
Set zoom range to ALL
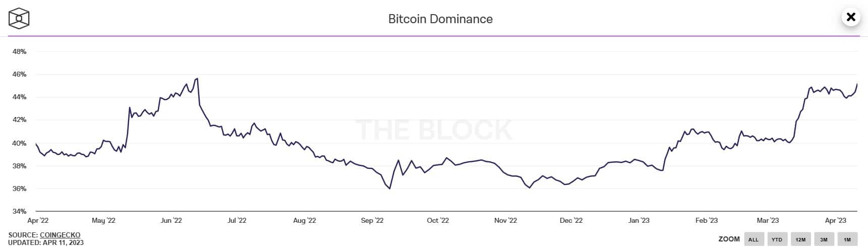pyautogui.click(x=753, y=239)
